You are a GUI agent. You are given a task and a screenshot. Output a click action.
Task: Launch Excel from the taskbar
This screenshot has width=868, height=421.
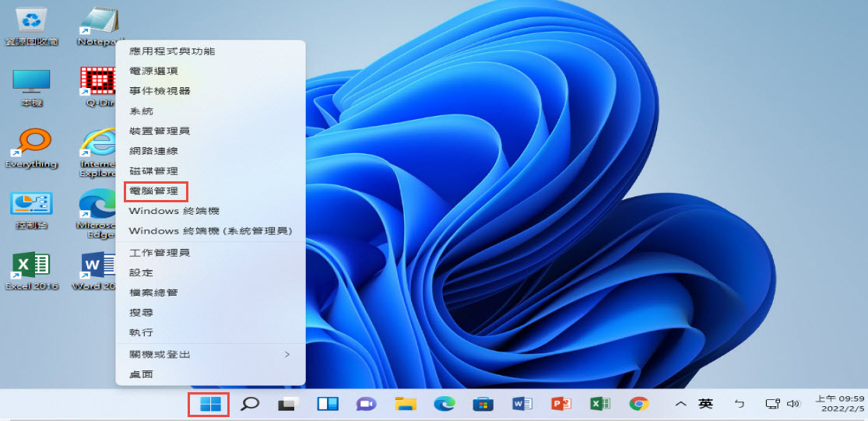599,404
